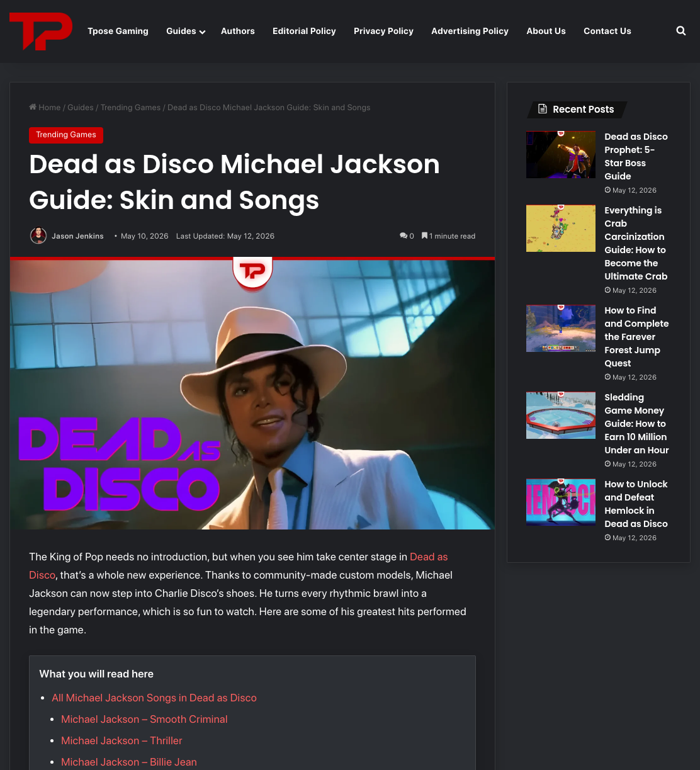Jump to Smooth Criminal section
The image size is (700, 770).
[144, 719]
